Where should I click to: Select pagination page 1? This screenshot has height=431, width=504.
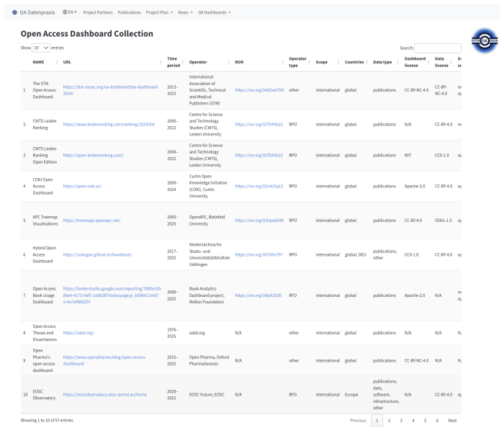(x=377, y=421)
